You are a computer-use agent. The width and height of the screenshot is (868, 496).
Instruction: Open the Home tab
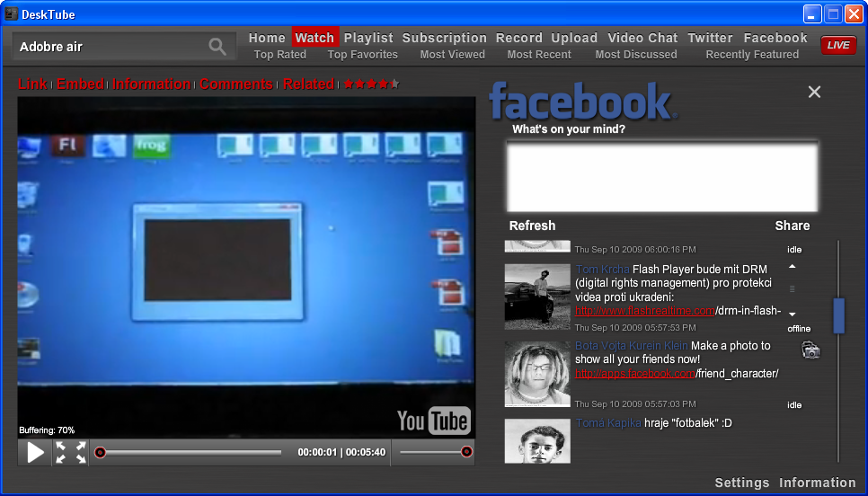pyautogui.click(x=267, y=38)
